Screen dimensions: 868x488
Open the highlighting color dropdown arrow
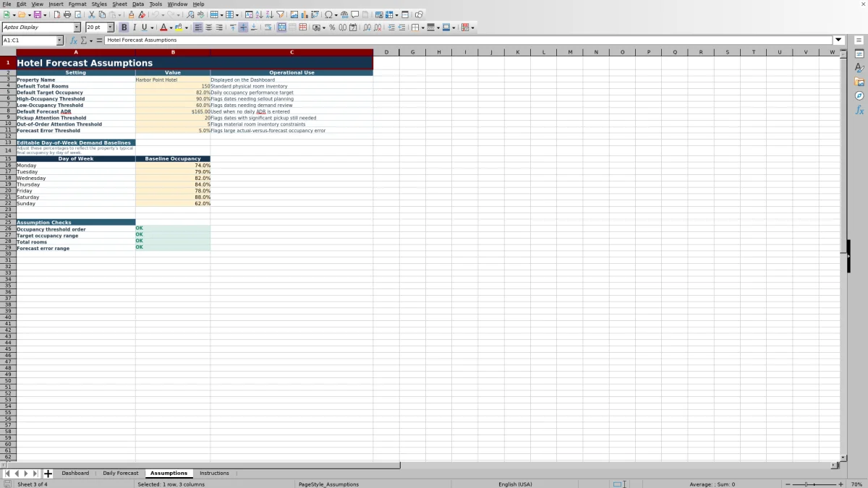pyautogui.click(x=186, y=27)
